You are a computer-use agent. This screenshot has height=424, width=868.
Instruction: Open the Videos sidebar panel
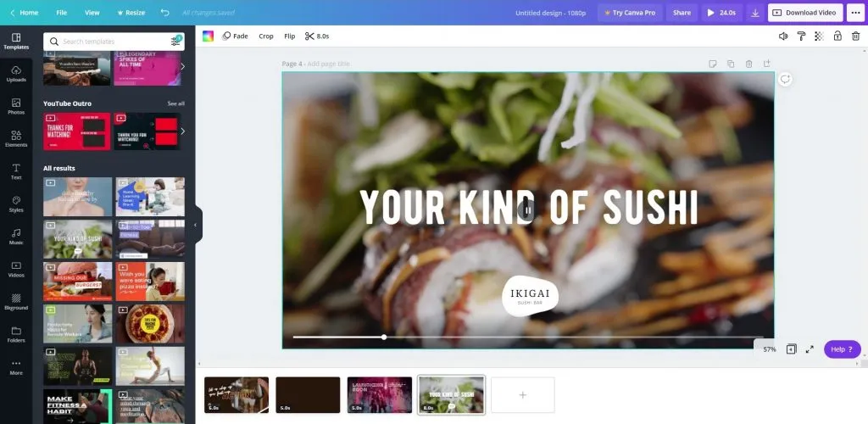point(16,270)
